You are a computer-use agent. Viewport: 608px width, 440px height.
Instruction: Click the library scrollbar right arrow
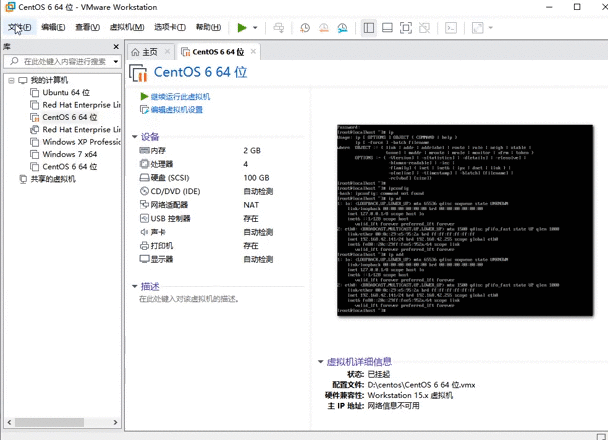pyautogui.click(x=116, y=422)
